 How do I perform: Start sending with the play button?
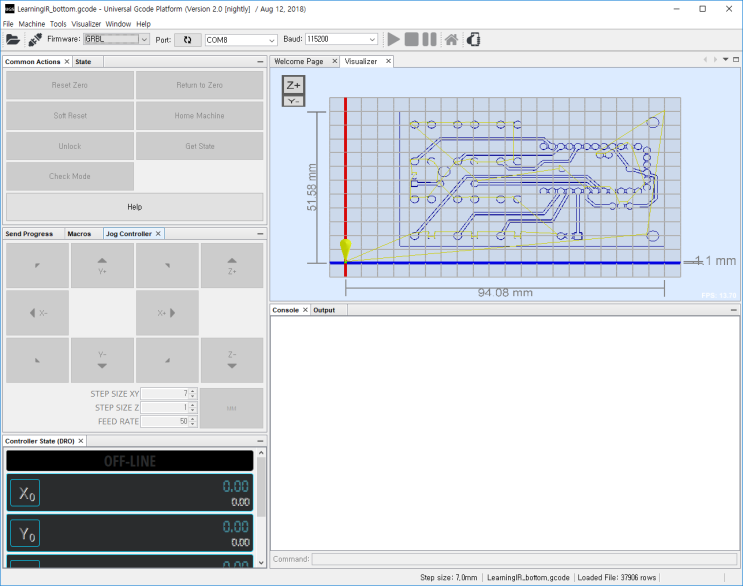(x=393, y=39)
